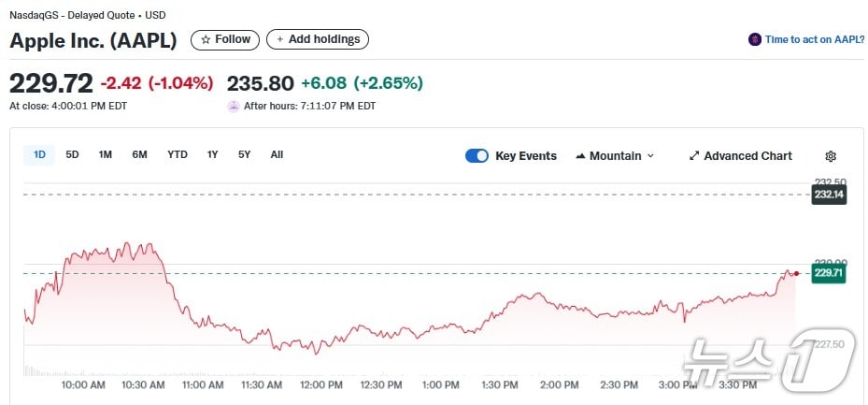Click the 232.14 previous close price label
Screen dimensions: 868x405
pos(829,195)
